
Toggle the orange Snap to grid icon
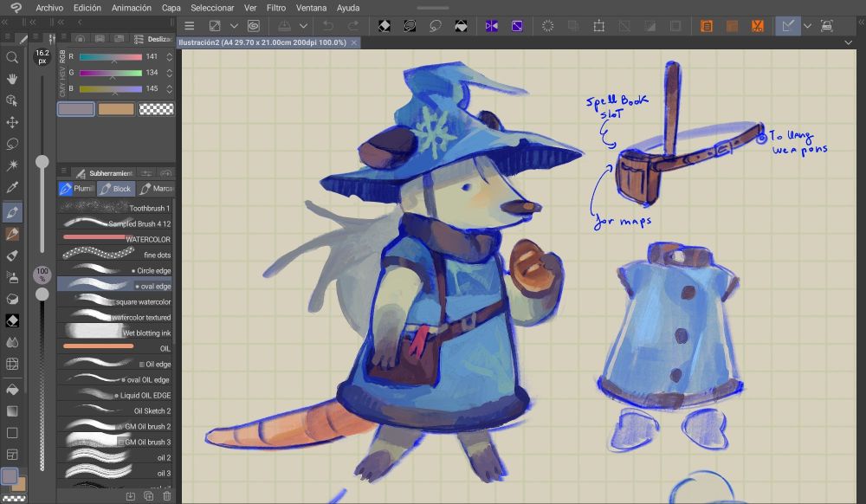[x=757, y=26]
